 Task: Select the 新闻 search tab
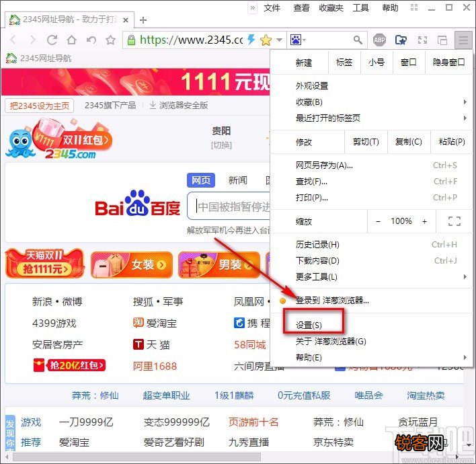pyautogui.click(x=238, y=180)
